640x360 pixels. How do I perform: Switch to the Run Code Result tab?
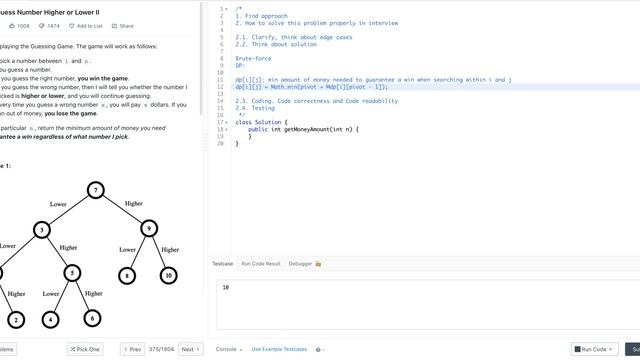tap(260, 264)
